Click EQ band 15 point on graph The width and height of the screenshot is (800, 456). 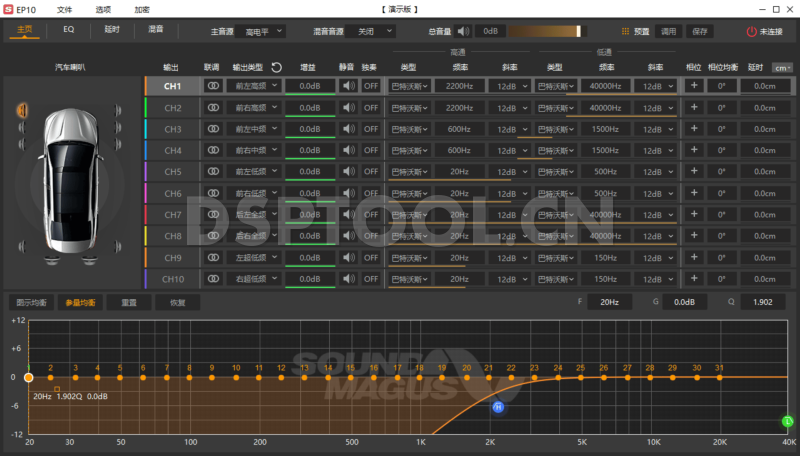(351, 377)
